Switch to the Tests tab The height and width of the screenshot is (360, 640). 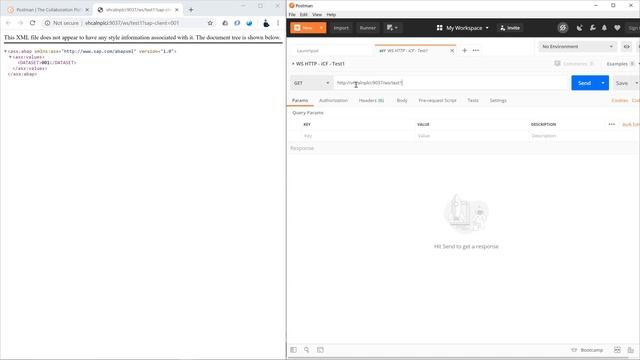tap(473, 100)
